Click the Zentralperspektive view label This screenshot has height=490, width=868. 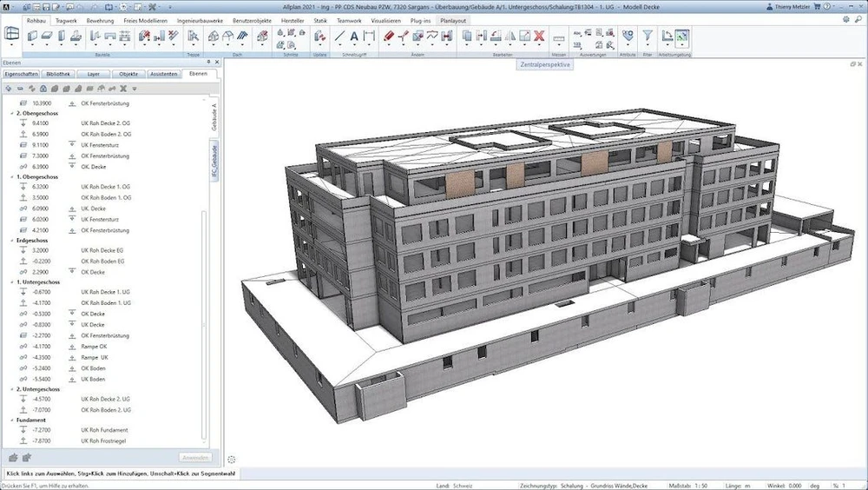pos(544,64)
